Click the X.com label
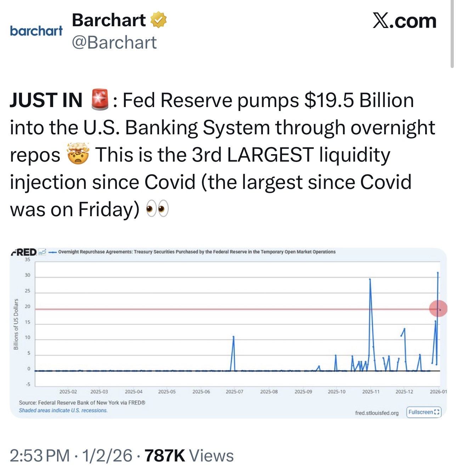Screen dimensions: 457x476 405,21
